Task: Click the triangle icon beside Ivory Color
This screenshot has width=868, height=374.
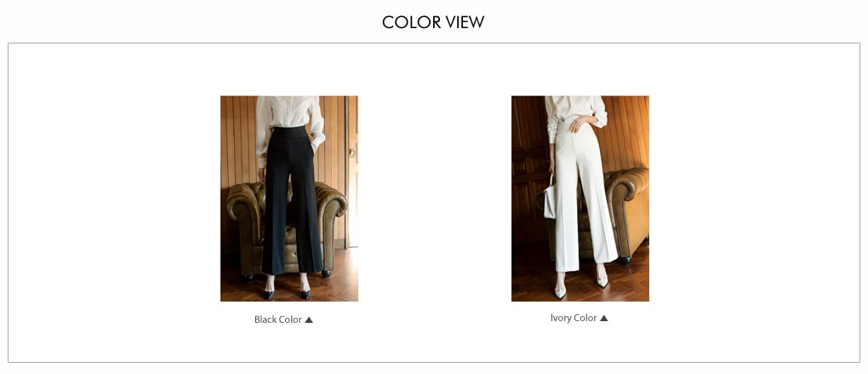Action: (604, 318)
